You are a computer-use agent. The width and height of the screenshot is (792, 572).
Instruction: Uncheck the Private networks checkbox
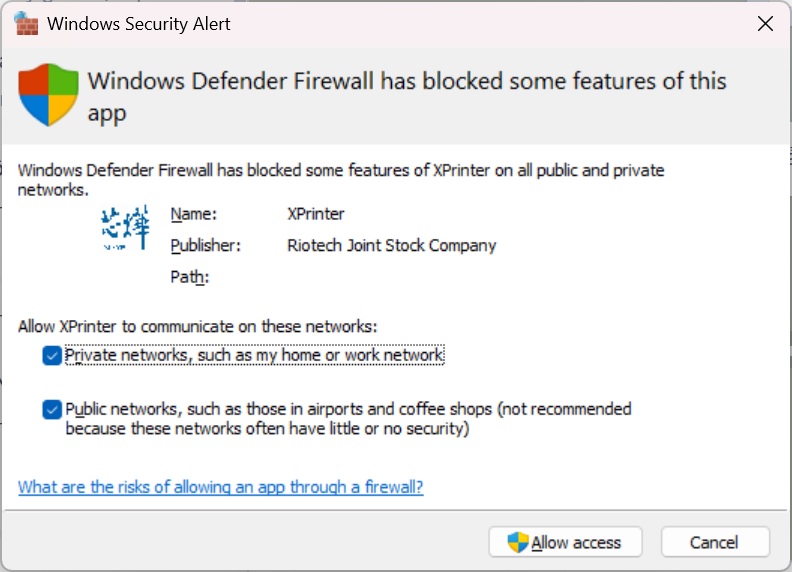(51, 355)
